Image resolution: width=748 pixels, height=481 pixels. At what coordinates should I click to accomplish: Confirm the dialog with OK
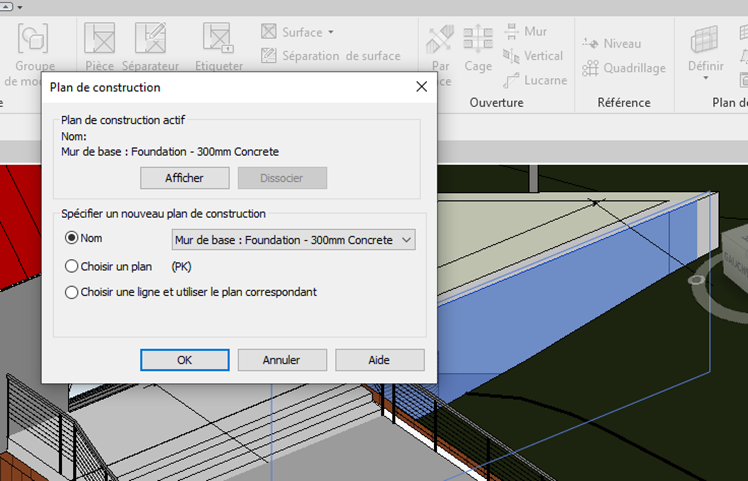(184, 360)
